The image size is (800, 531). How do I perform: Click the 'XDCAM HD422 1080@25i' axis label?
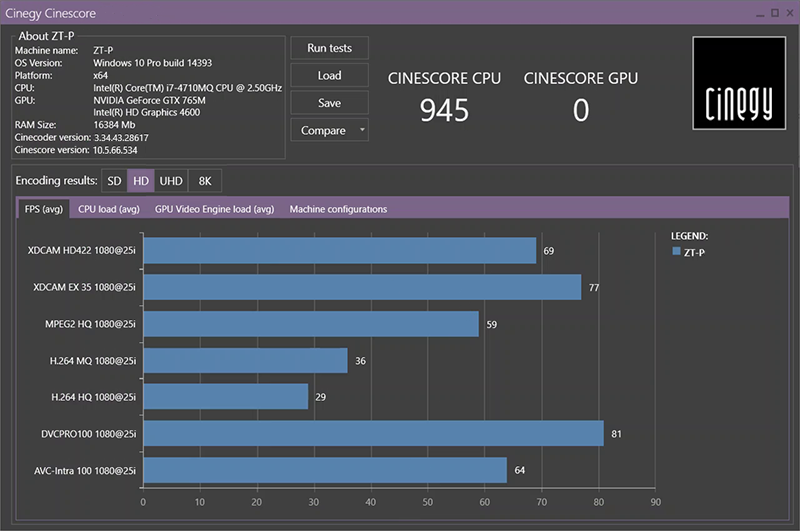click(x=82, y=250)
